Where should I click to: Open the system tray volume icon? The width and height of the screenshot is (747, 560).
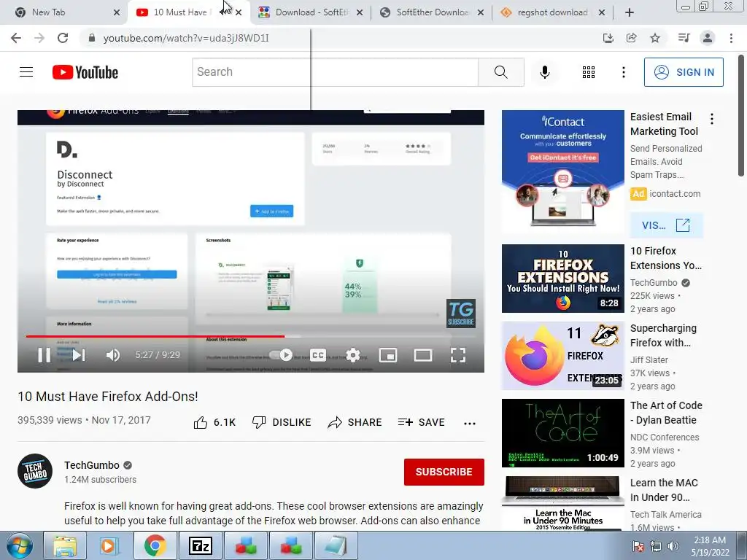click(x=673, y=546)
